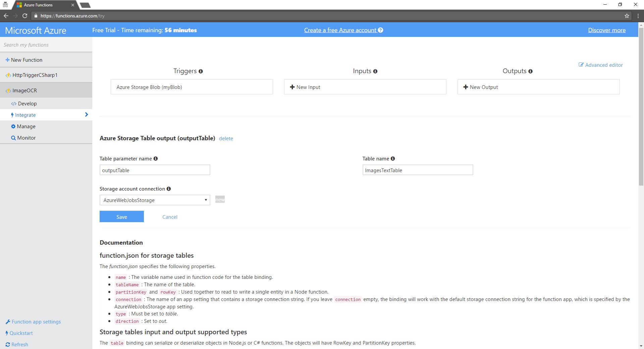Click the info icon beside Outputs heading

point(530,71)
